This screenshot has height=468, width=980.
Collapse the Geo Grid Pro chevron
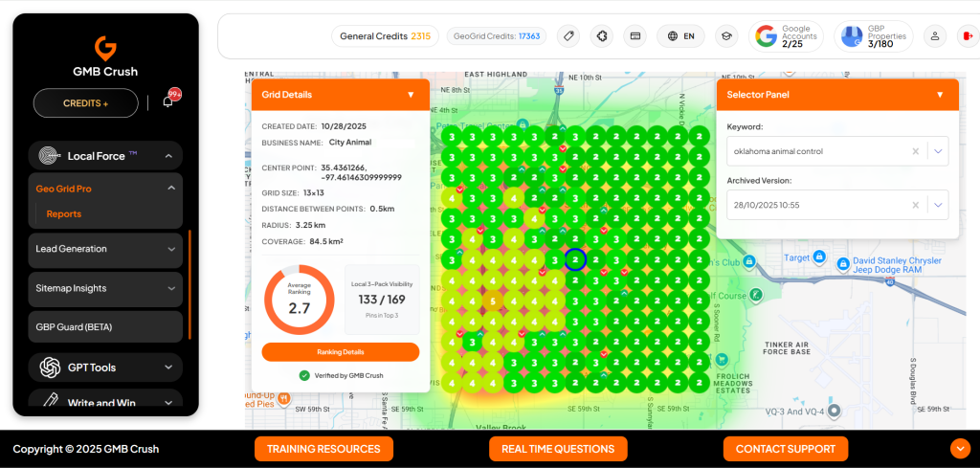pyautogui.click(x=171, y=189)
